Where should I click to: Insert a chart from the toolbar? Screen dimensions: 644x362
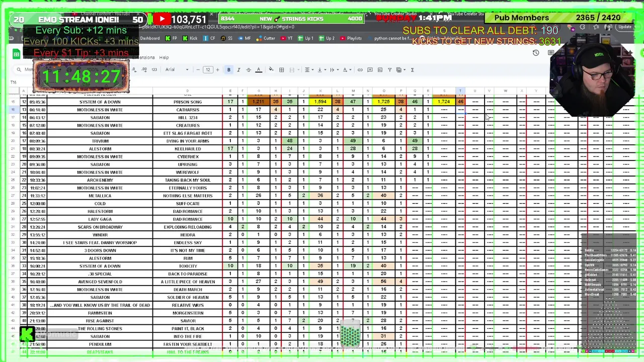tap(380, 70)
